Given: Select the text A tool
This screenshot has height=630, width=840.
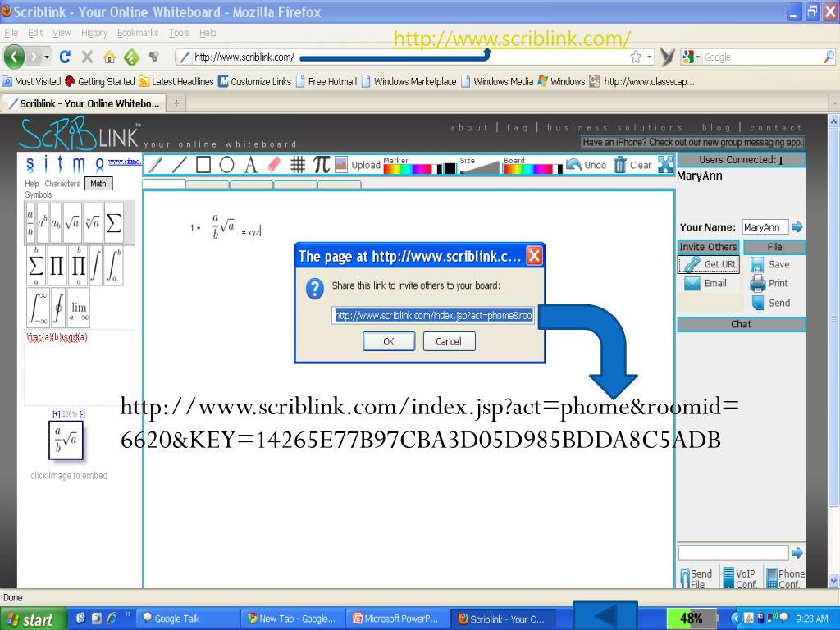Looking at the screenshot, I should (250, 165).
